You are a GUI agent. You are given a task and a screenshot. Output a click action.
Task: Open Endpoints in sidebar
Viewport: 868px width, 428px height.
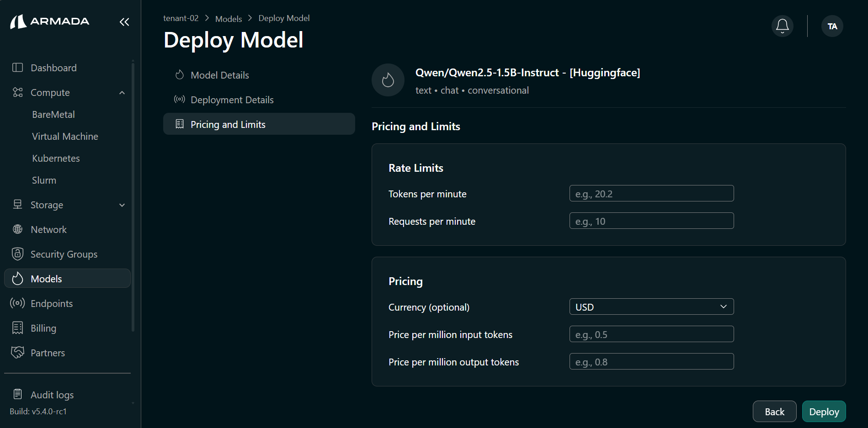click(68, 303)
